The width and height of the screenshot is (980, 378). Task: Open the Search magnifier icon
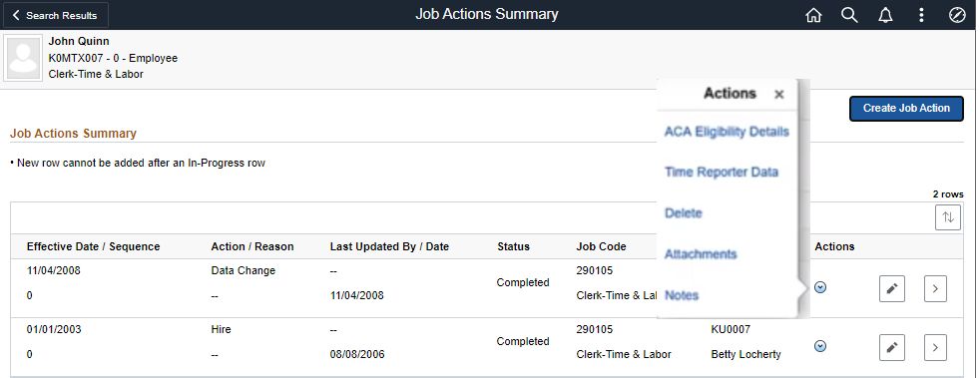click(849, 15)
